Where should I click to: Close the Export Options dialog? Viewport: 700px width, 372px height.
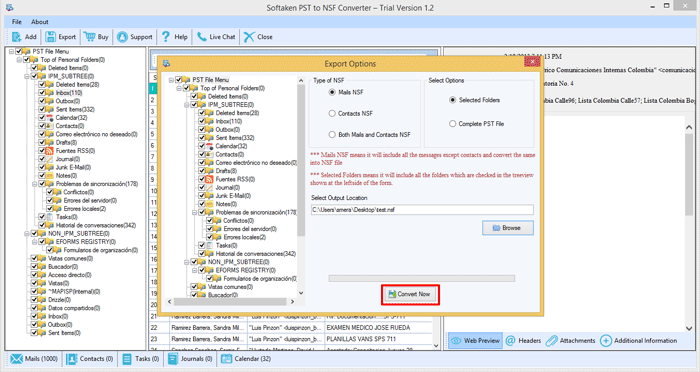[x=532, y=62]
